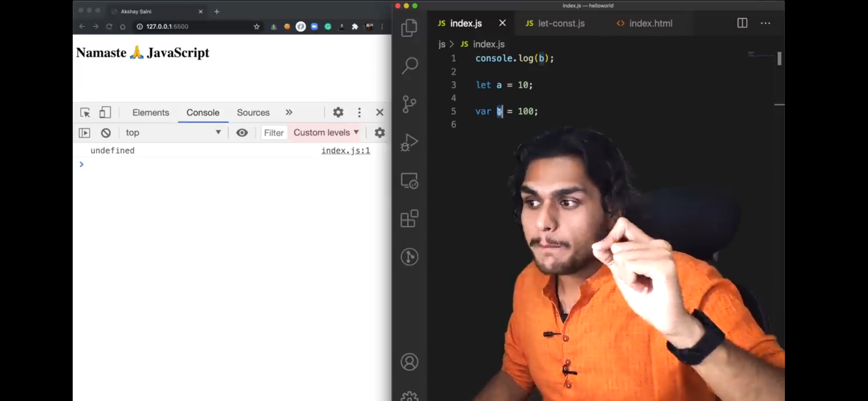This screenshot has width=868, height=401.
Task: Toggle the device toolbar in DevTools
Action: pos(105,113)
